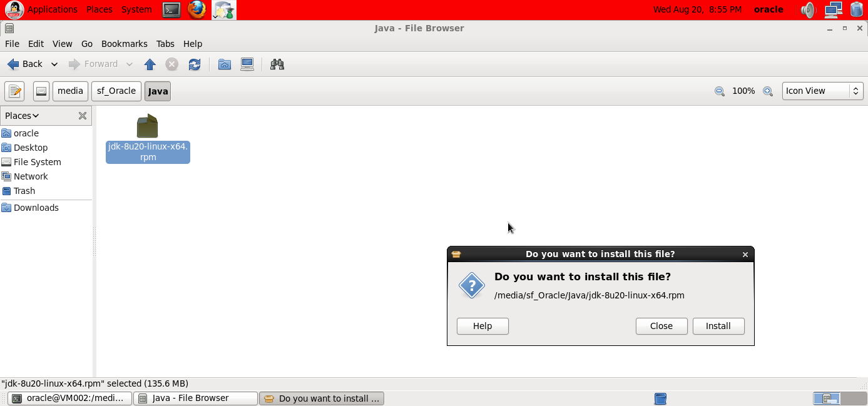Viewport: 868px width, 406px height.
Task: Open Network in Places sidebar
Action: 31,176
